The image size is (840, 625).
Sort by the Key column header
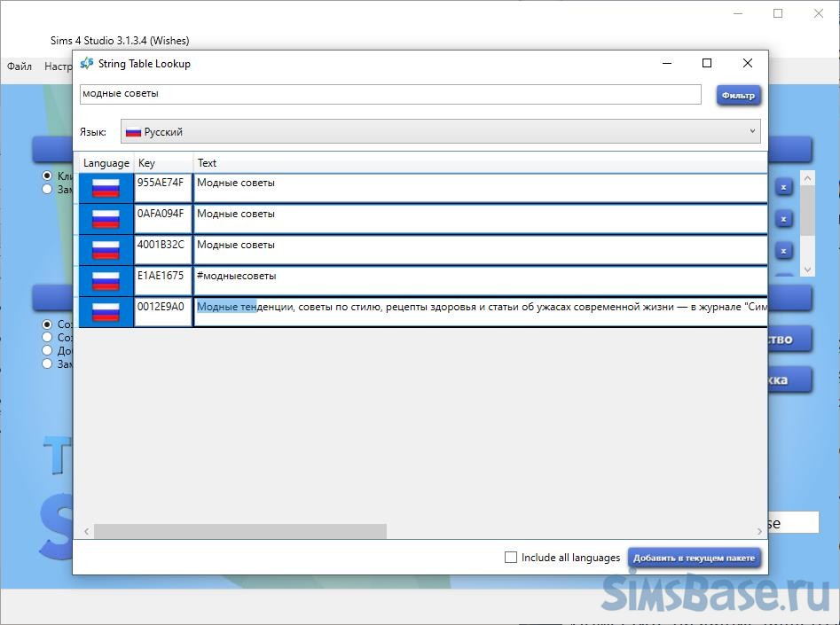pyautogui.click(x=163, y=163)
